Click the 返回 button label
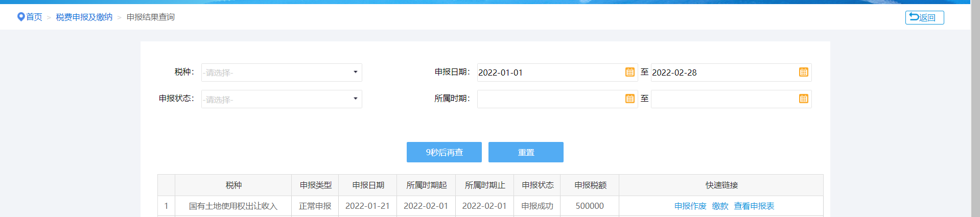The height and width of the screenshot is (217, 980). pyautogui.click(x=927, y=17)
